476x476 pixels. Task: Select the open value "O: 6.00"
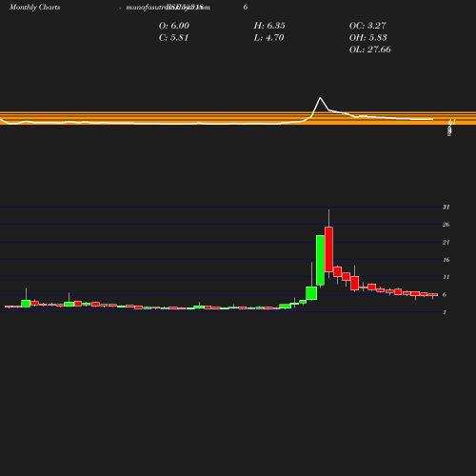click(x=174, y=26)
